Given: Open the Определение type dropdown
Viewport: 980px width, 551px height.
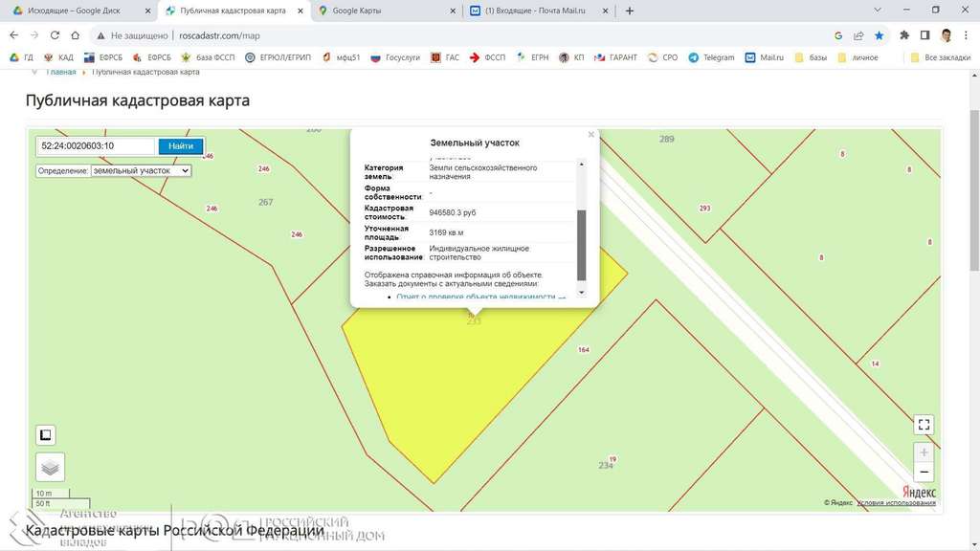Looking at the screenshot, I should point(141,170).
